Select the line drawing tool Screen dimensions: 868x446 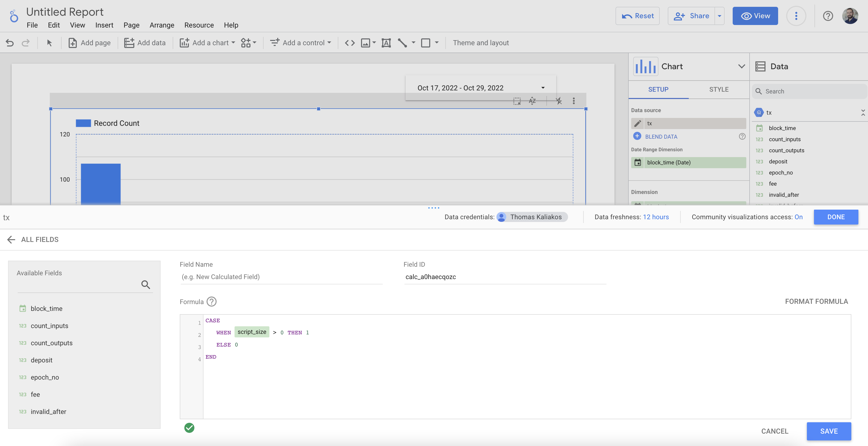[402, 43]
